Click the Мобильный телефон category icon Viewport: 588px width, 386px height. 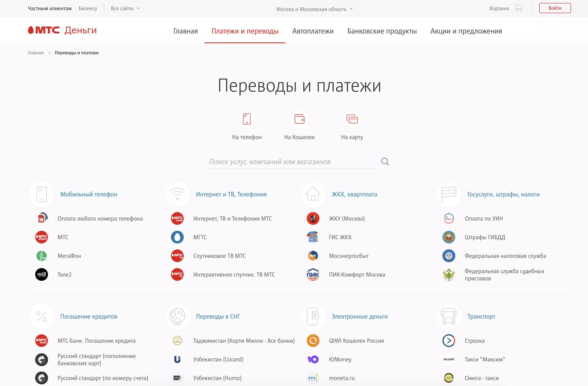tap(42, 194)
